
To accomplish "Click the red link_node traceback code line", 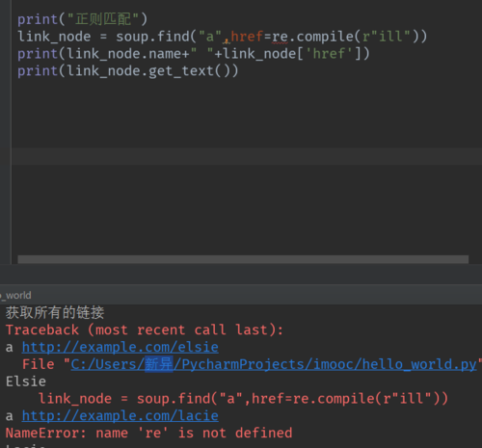I will pos(243,399).
